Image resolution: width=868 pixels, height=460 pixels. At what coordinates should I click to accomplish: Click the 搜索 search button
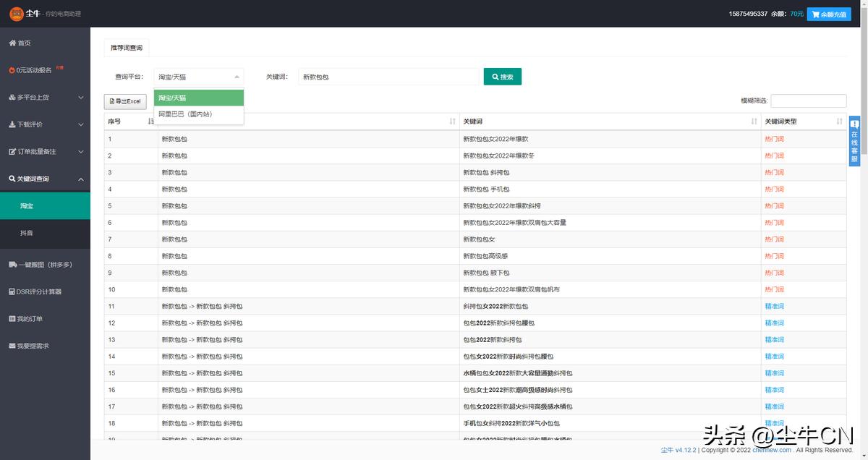click(502, 76)
